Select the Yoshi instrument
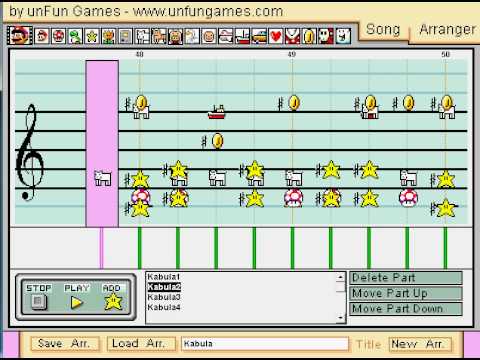The width and height of the screenshot is (480, 360). point(75,36)
